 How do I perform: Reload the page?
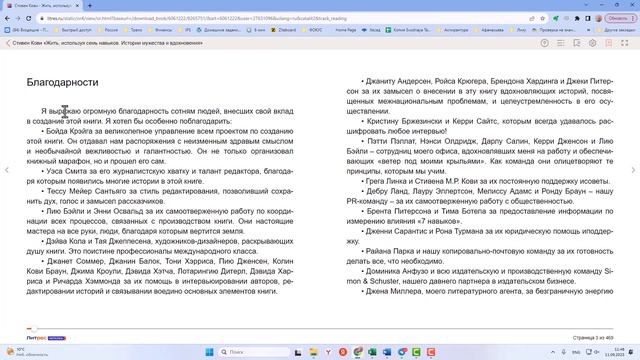point(29,18)
